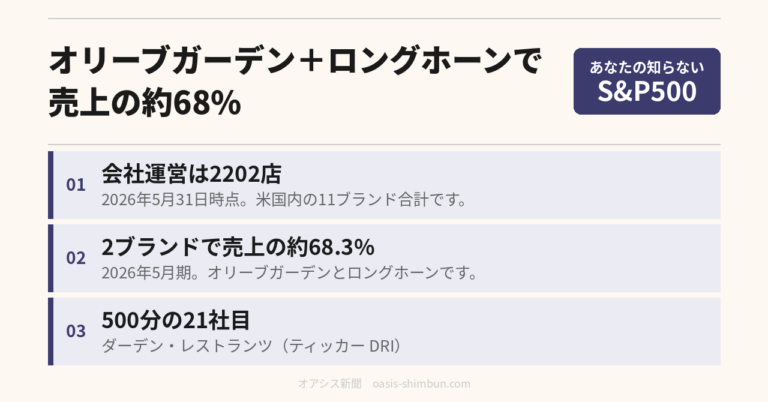Click the heading 2ブランドで売上の約68.3%
The image size is (768, 402).
pos(238,247)
